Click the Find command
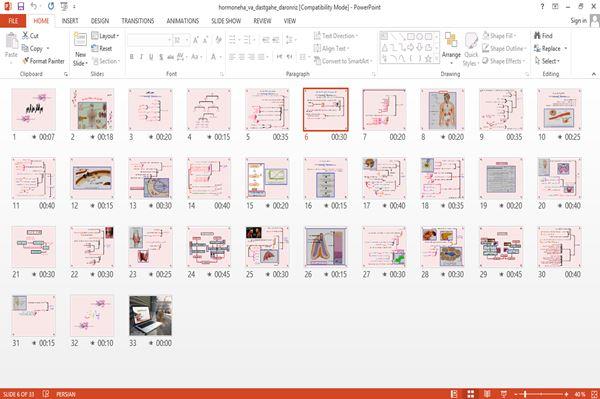This screenshot has height=399, width=600. [x=543, y=36]
